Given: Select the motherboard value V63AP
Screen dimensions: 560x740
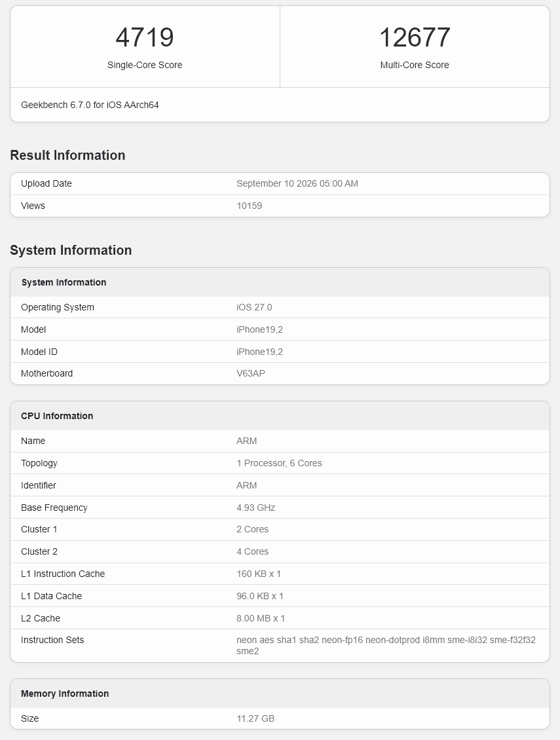Looking at the screenshot, I should 251,373.
